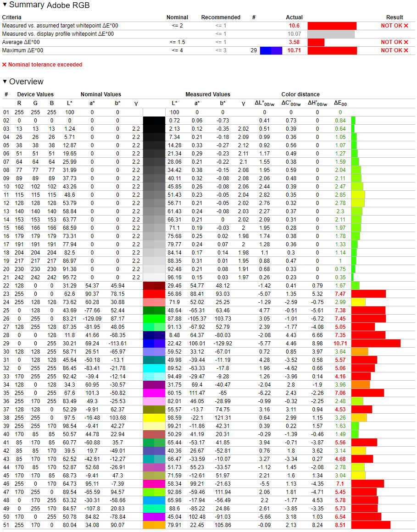
Task: Click the yellow color swatch in row 38
Action: point(154,418)
